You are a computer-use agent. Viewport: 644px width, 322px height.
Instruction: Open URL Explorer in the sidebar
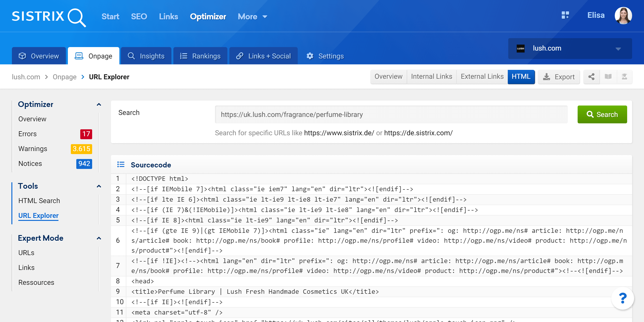[x=38, y=215]
